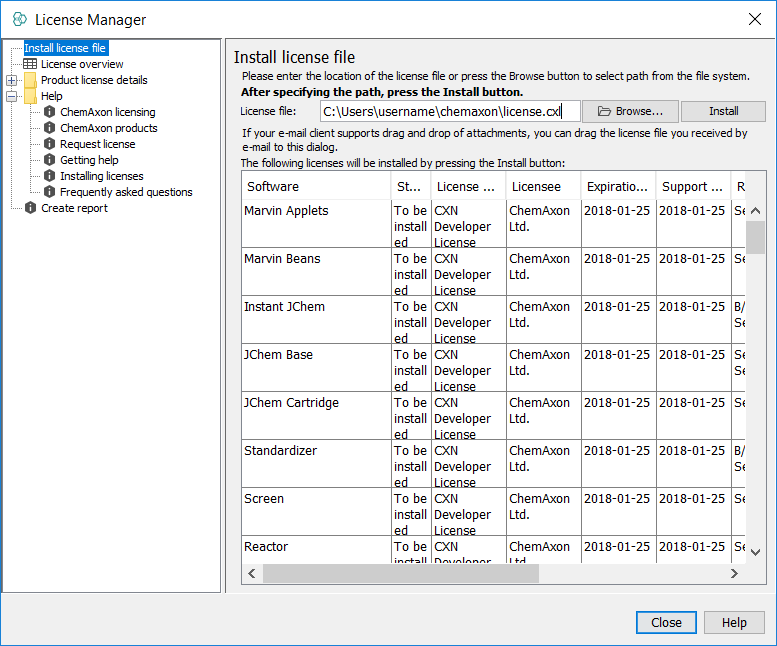Collapse the Help tree node
Screen dimensions: 777x646
[x=12, y=96]
